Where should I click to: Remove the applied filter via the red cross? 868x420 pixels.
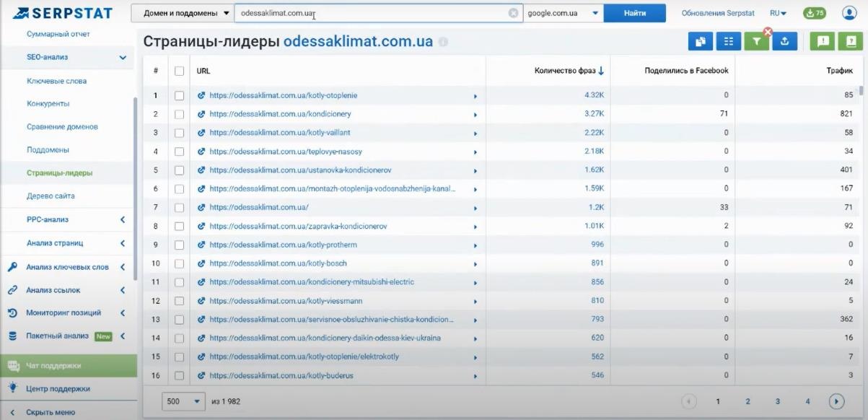[768, 32]
